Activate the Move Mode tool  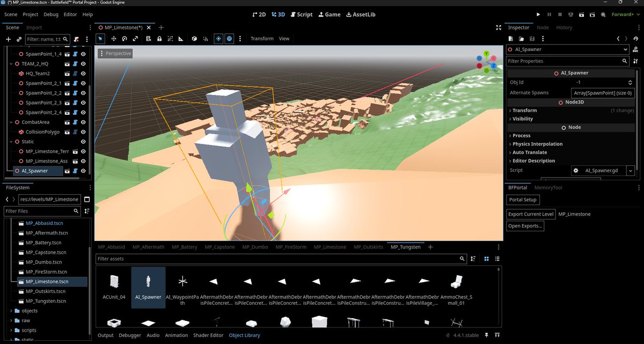pos(114,39)
